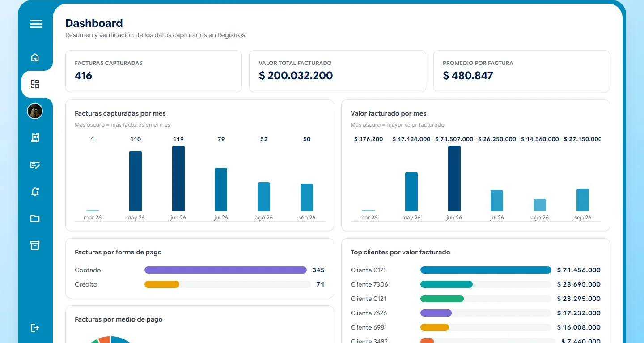Click the 'Valor facturado por mes' title
Viewport: 644px width, 343px height.
pyautogui.click(x=389, y=113)
